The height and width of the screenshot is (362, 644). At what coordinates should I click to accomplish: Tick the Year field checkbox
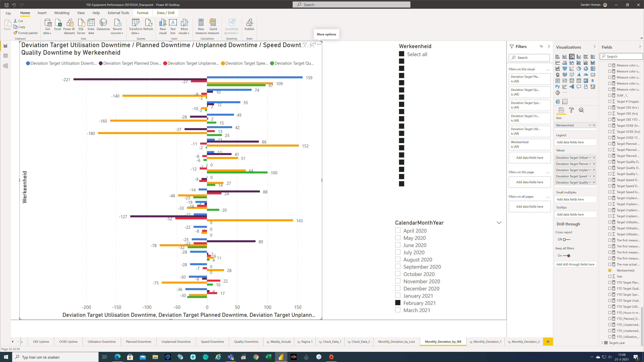pos(610,276)
